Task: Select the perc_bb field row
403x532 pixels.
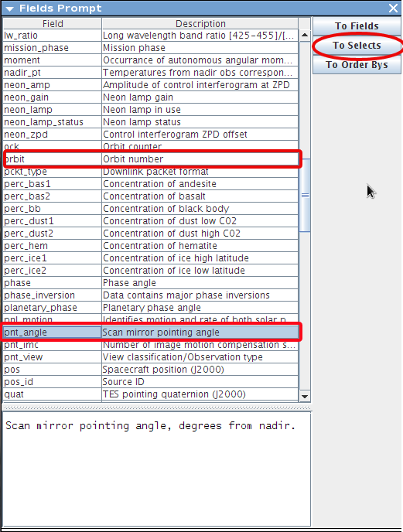Action: click(151, 209)
